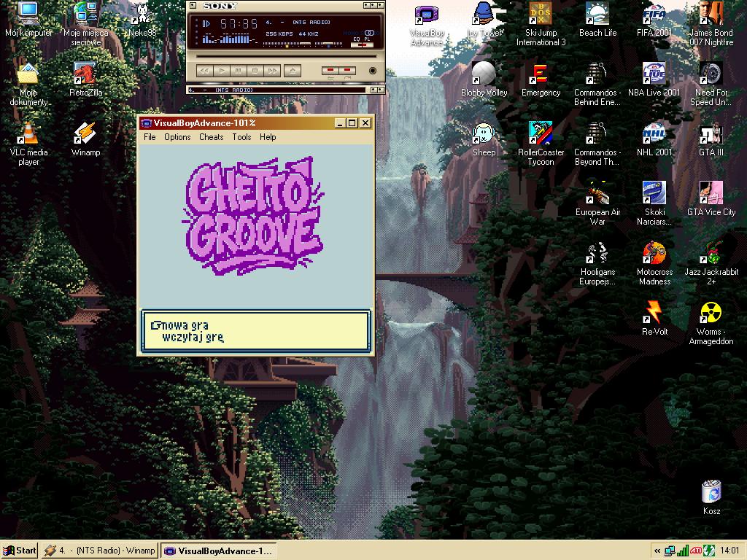This screenshot has height=560, width=747.
Task: Pause Winamp playback
Action: [239, 71]
